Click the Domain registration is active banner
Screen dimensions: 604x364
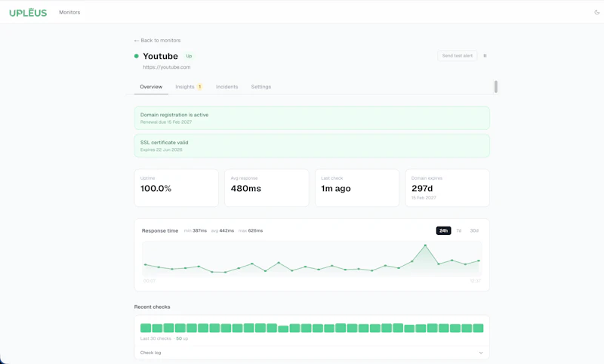point(312,118)
